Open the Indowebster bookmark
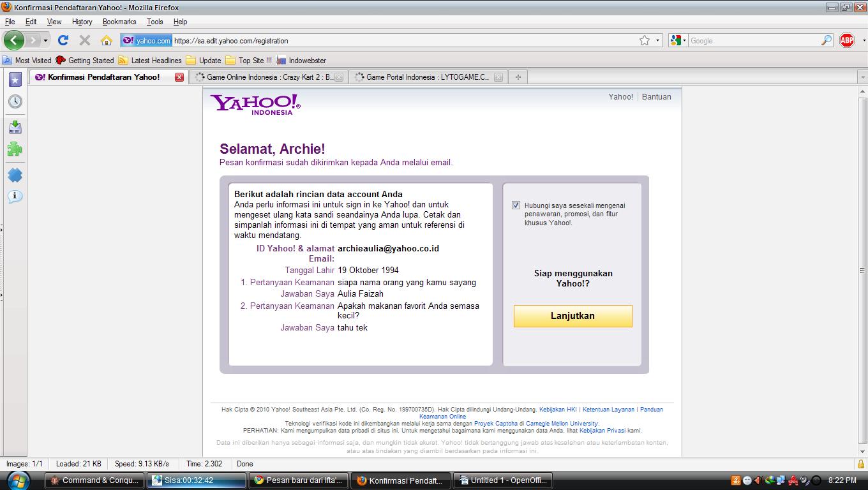 pos(301,61)
